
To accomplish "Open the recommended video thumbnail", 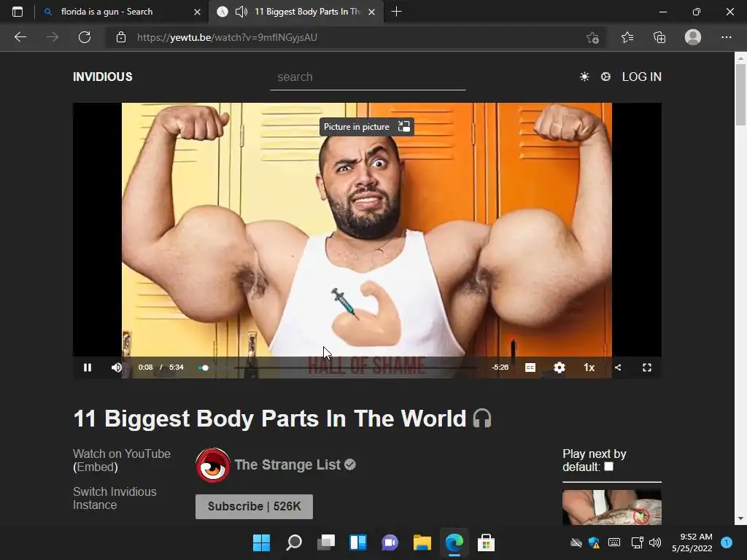I will point(612,507).
